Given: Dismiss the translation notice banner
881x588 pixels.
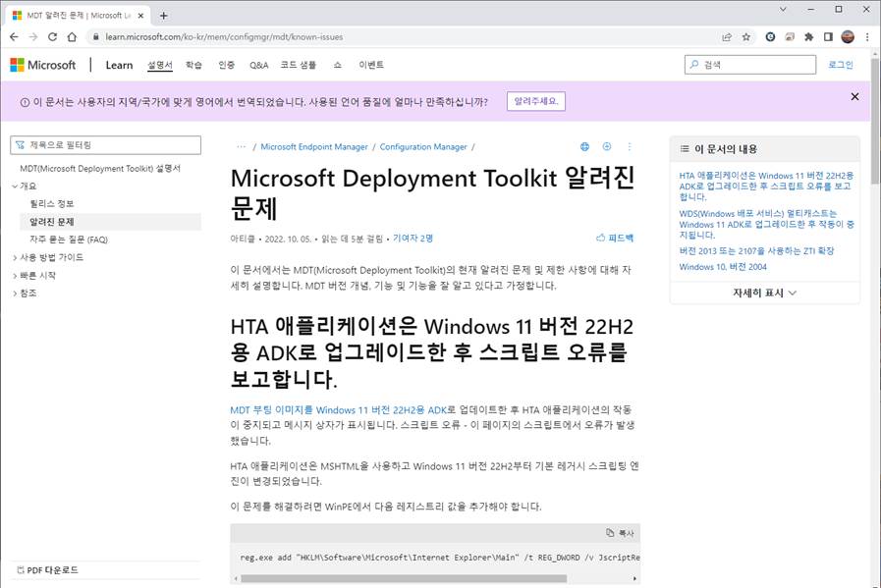Looking at the screenshot, I should click(854, 96).
